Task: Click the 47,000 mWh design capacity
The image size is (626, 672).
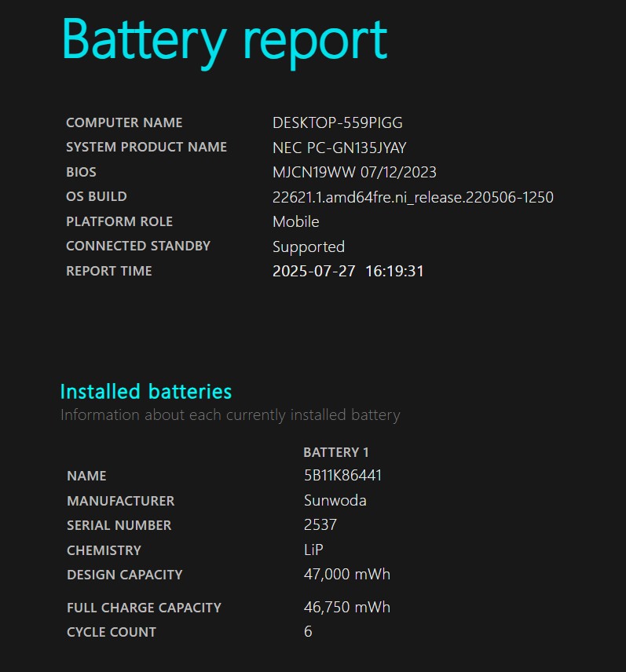Action: pos(347,575)
